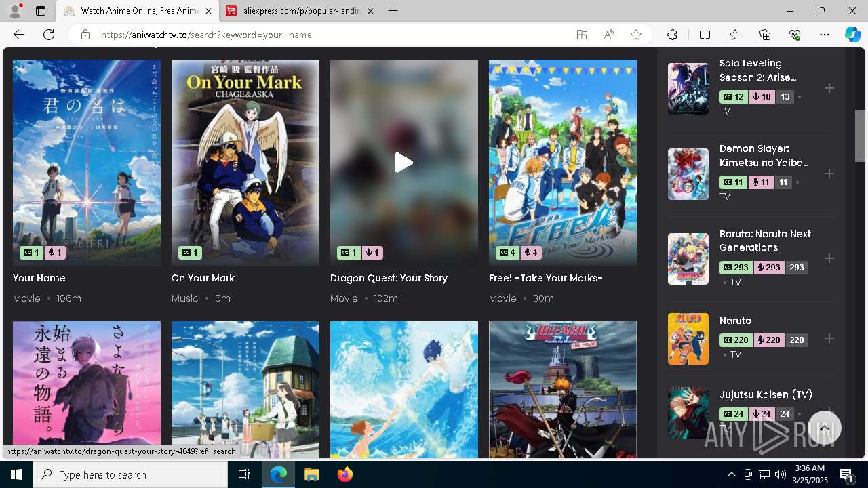Open Boruto: Naruto Next Generations link
Viewport: 868px width, 488px height.
tap(765, 241)
